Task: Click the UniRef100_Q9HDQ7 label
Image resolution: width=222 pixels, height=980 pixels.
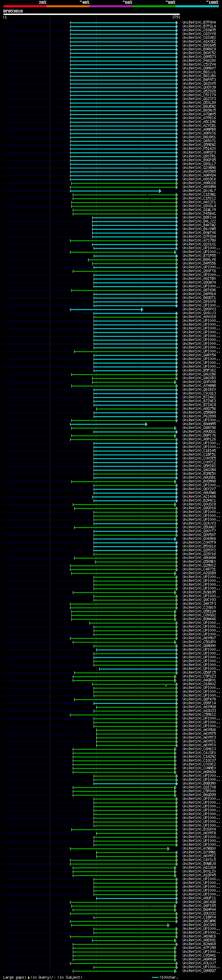Action: tap(199, 971)
